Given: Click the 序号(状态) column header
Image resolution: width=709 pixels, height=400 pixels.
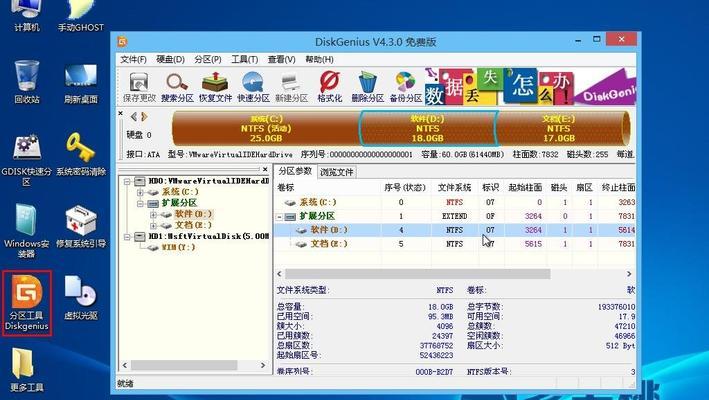Looking at the screenshot, I should point(405,187).
